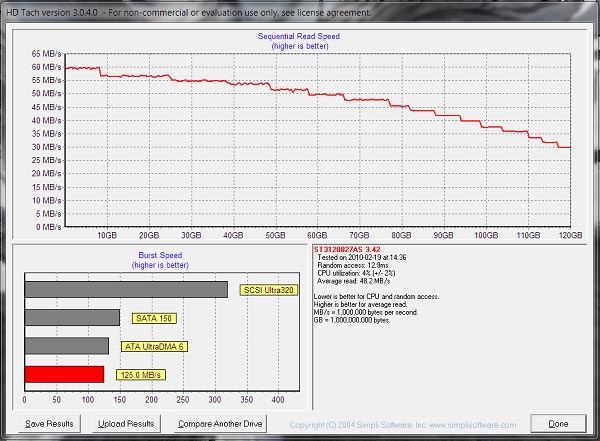Click the Lower is better for CPU line

(376, 297)
